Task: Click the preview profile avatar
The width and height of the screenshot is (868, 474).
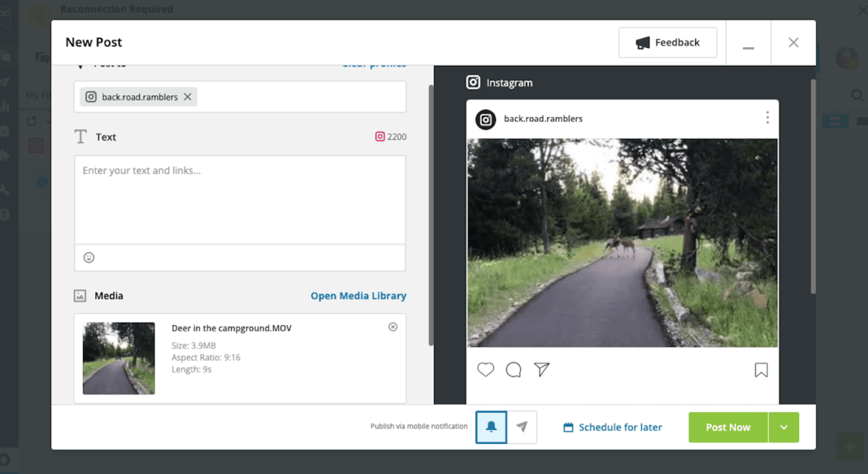Action: coord(486,119)
